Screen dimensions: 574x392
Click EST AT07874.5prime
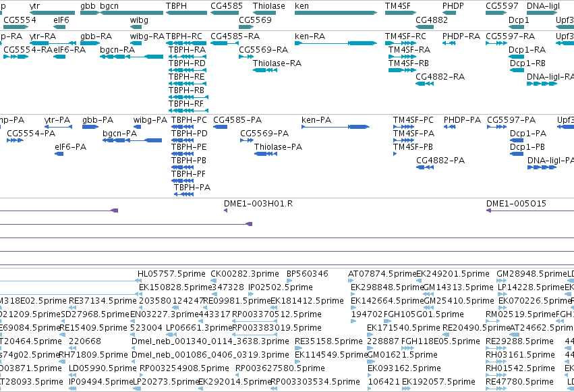pos(382,274)
